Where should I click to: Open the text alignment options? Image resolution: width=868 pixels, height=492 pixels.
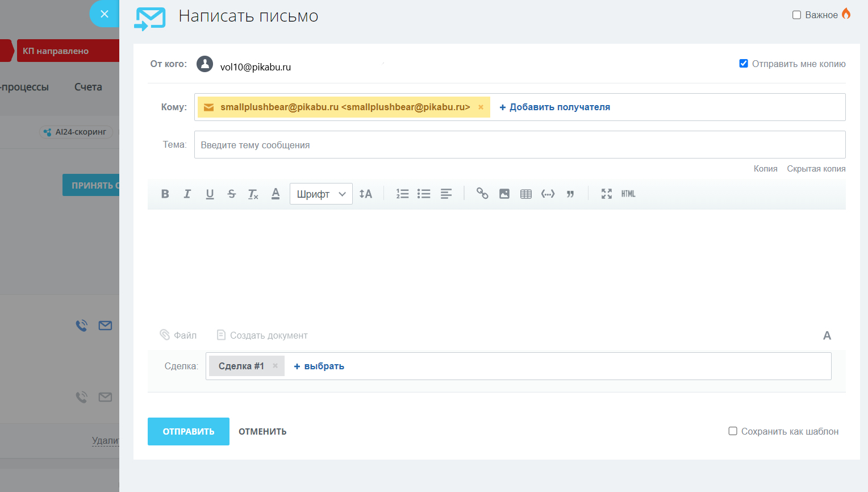point(446,194)
